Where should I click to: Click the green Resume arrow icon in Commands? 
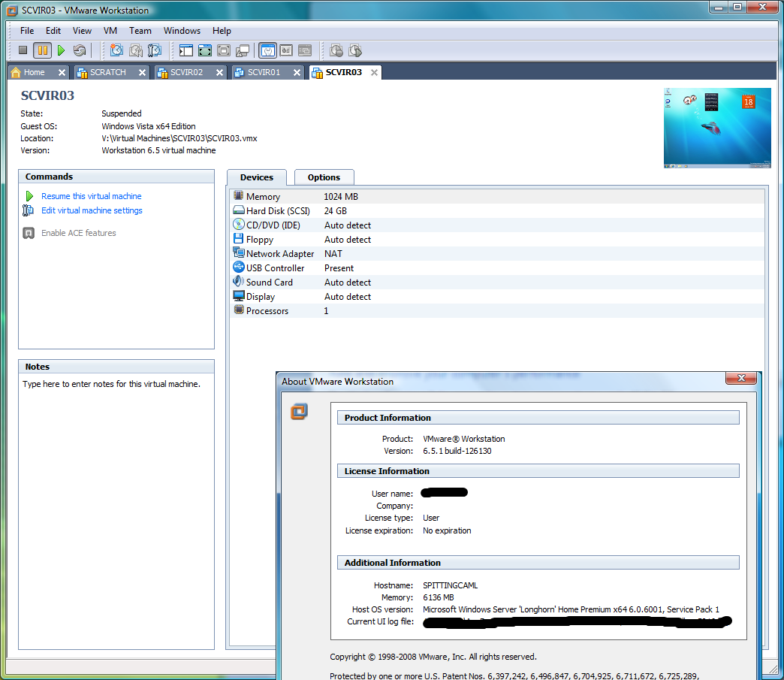(29, 196)
